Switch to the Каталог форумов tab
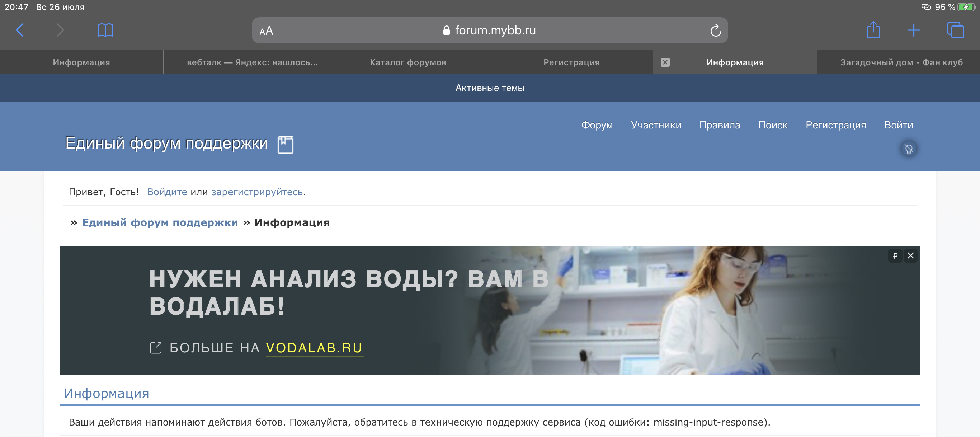Image resolution: width=980 pixels, height=437 pixels. [x=408, y=62]
